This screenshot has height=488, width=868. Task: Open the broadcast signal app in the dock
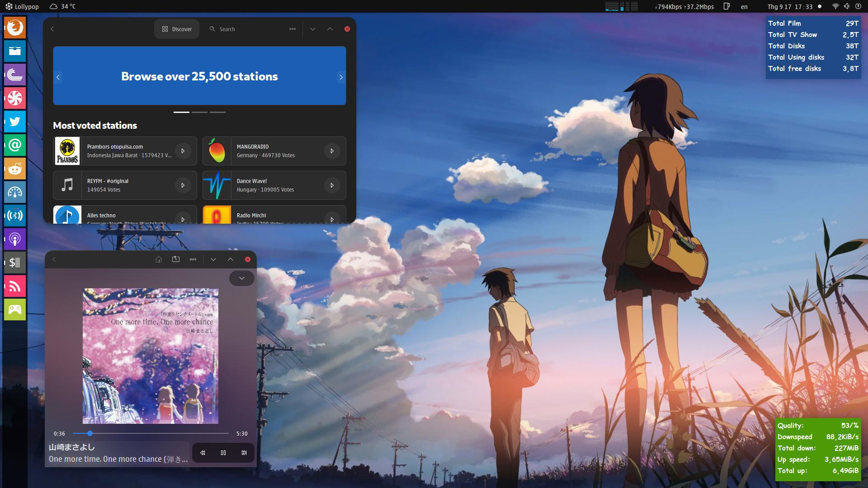[15, 216]
